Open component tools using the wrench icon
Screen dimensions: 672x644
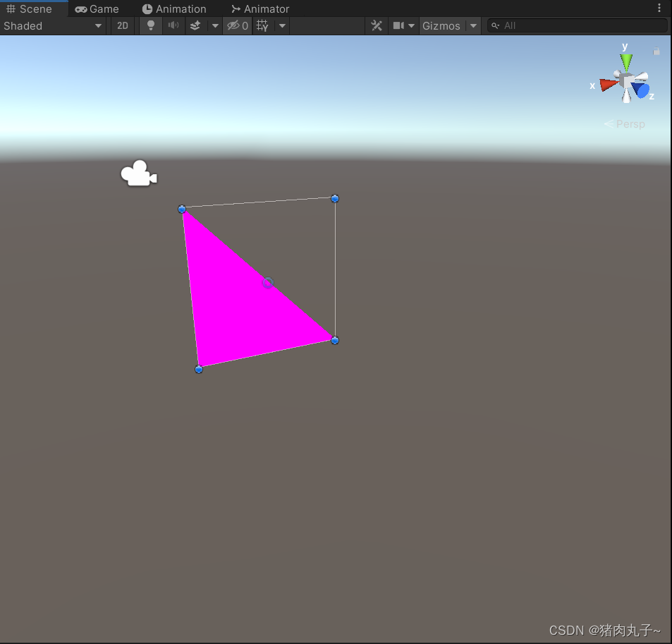tap(376, 25)
